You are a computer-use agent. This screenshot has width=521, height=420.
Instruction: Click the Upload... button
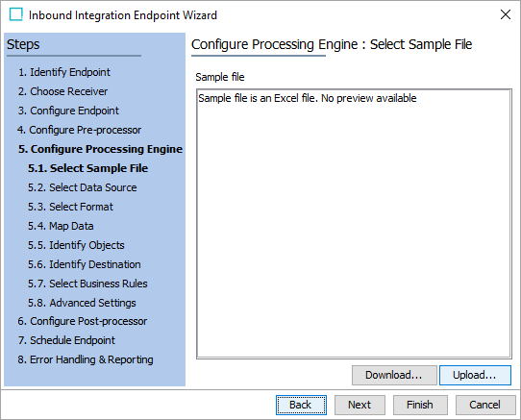coord(475,375)
